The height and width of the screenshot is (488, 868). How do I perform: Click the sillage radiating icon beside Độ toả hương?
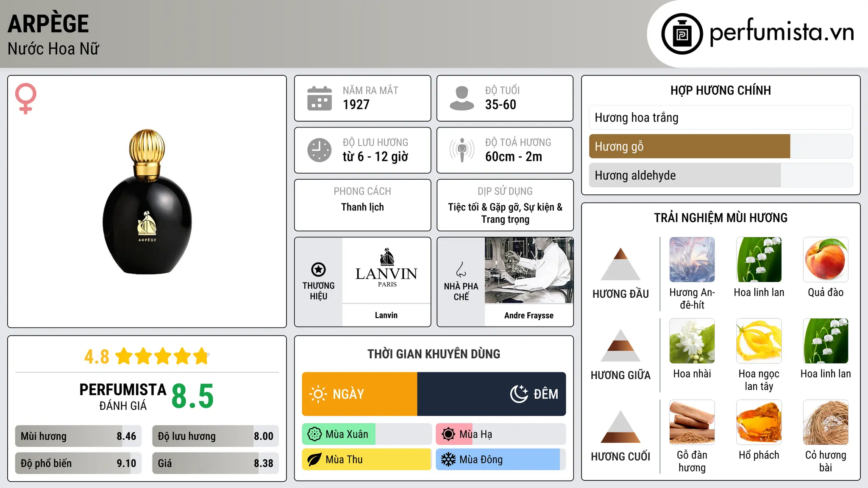(462, 150)
